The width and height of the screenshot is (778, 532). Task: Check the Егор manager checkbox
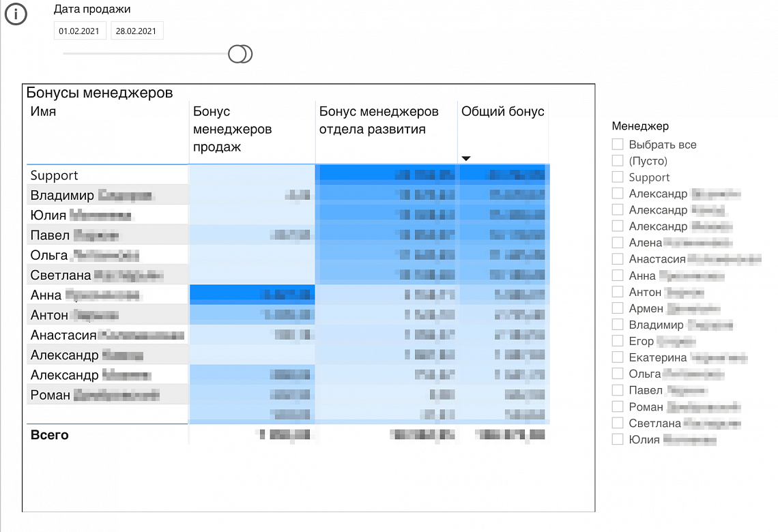tap(618, 341)
